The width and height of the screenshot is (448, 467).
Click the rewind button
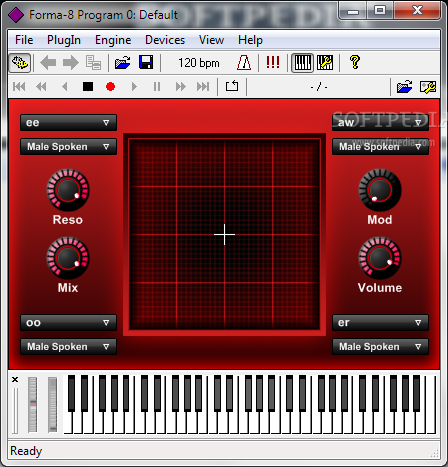[41, 87]
